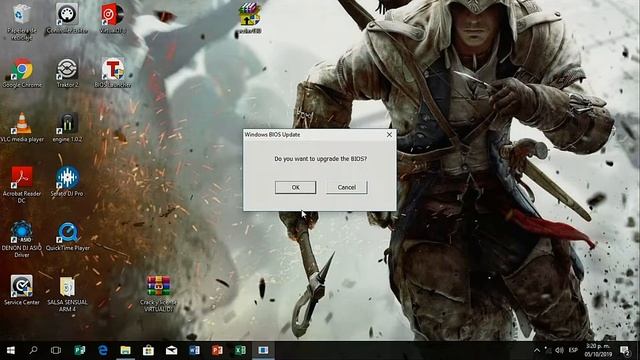The image size is (640, 360).
Task: Open the Recycle Bin desktop icon
Action: pos(22,21)
